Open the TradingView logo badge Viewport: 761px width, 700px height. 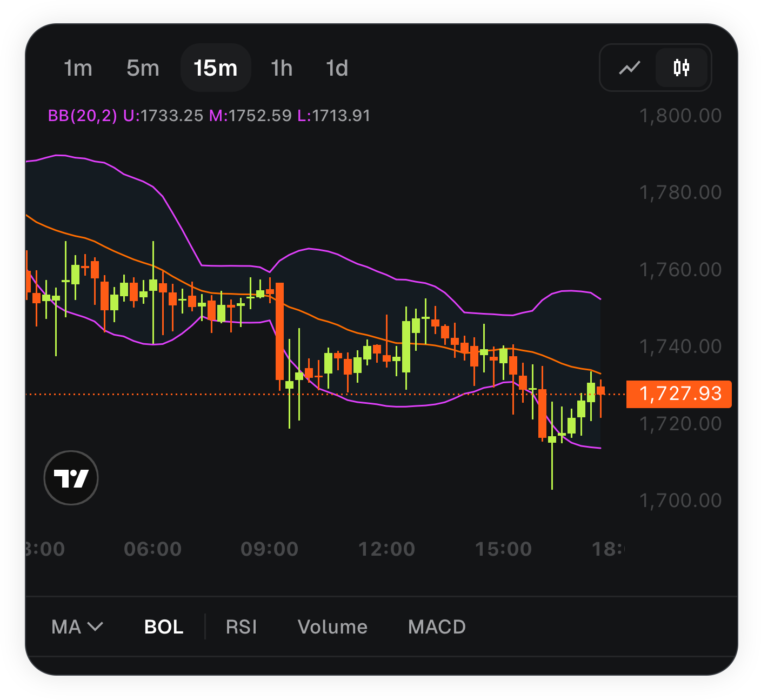[x=71, y=478]
